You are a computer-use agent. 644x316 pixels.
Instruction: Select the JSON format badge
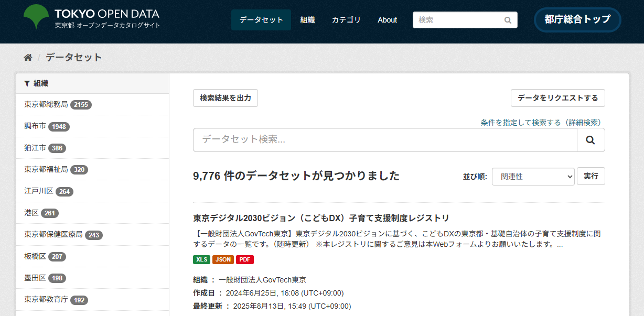click(222, 259)
